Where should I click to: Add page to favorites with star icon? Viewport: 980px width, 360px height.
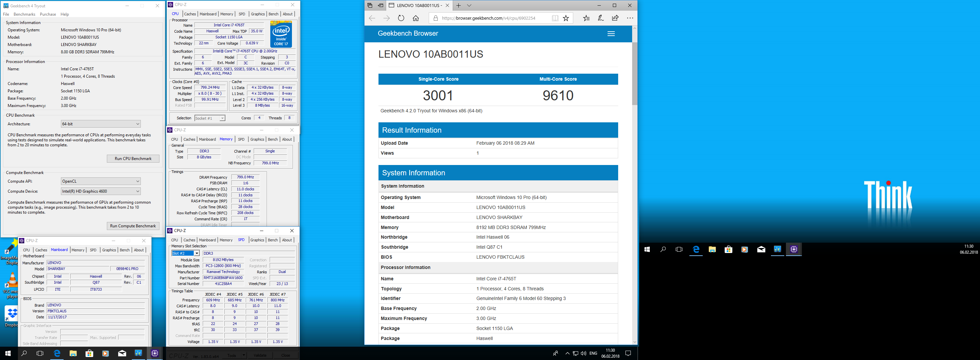click(566, 18)
